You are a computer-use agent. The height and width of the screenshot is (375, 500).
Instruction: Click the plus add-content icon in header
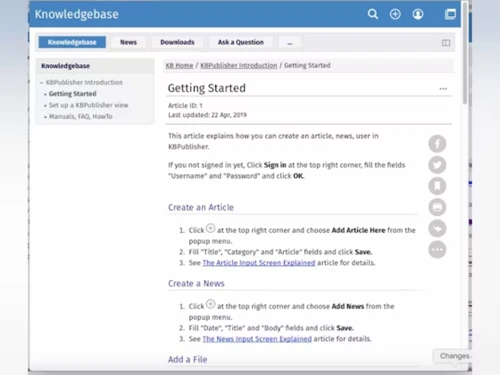(395, 14)
